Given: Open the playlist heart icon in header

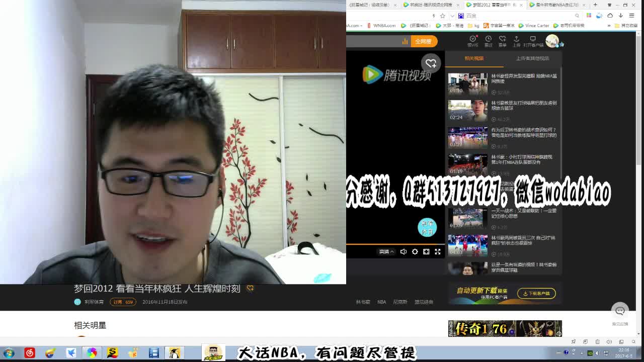Looking at the screenshot, I should click(x=502, y=39).
